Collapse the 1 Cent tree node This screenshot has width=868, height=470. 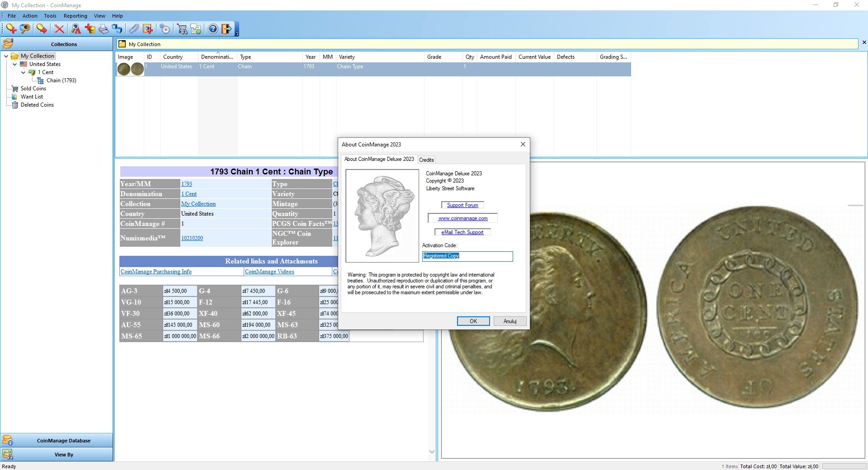[24, 72]
